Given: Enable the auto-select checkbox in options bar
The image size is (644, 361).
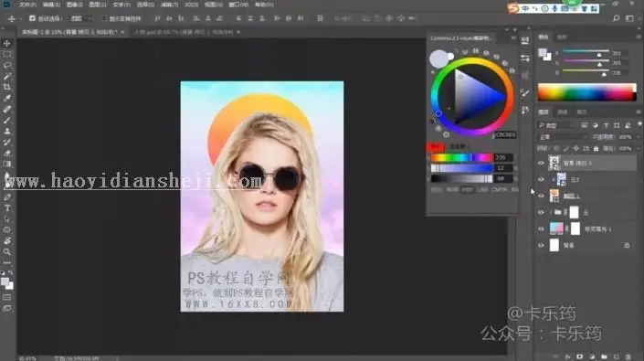Looking at the screenshot, I should pos(33,18).
